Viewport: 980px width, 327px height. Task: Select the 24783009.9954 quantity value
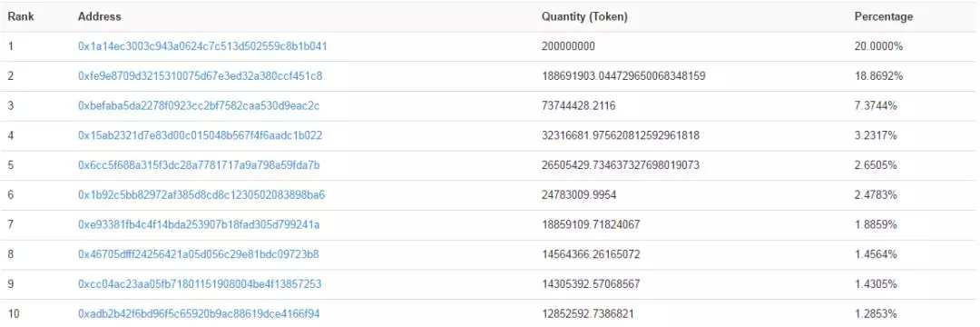point(579,195)
